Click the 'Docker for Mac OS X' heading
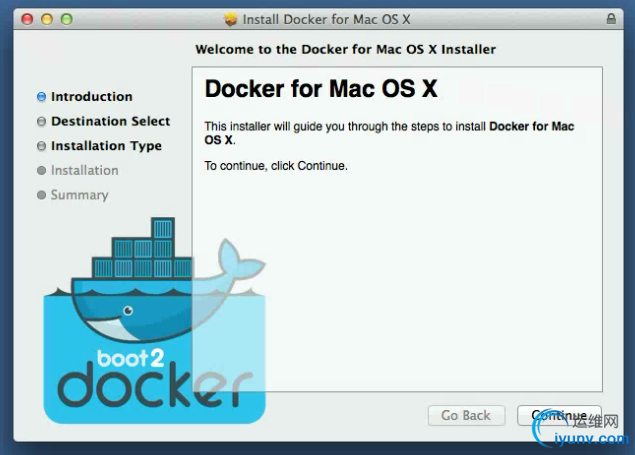The height and width of the screenshot is (455, 635). click(x=321, y=89)
